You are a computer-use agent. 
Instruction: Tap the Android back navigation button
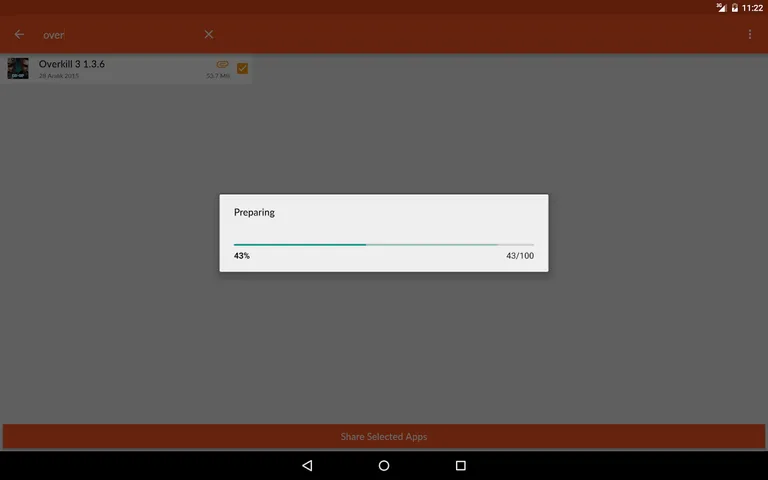pyautogui.click(x=307, y=465)
